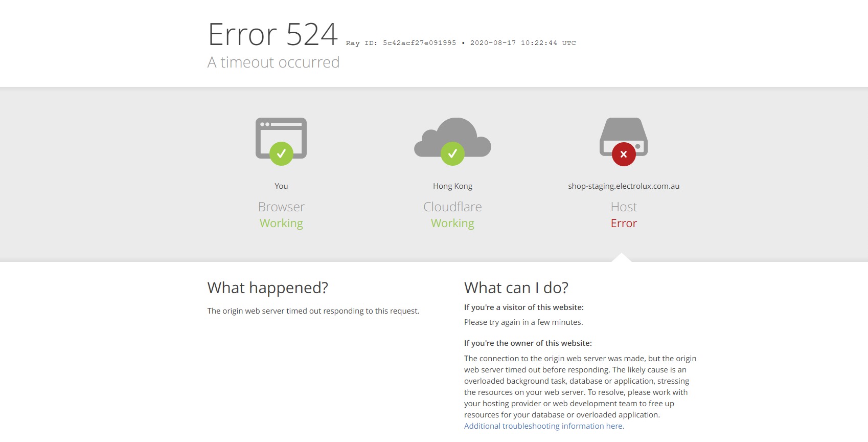Select the 'A timeout occurred' subtitle

pos(273,62)
